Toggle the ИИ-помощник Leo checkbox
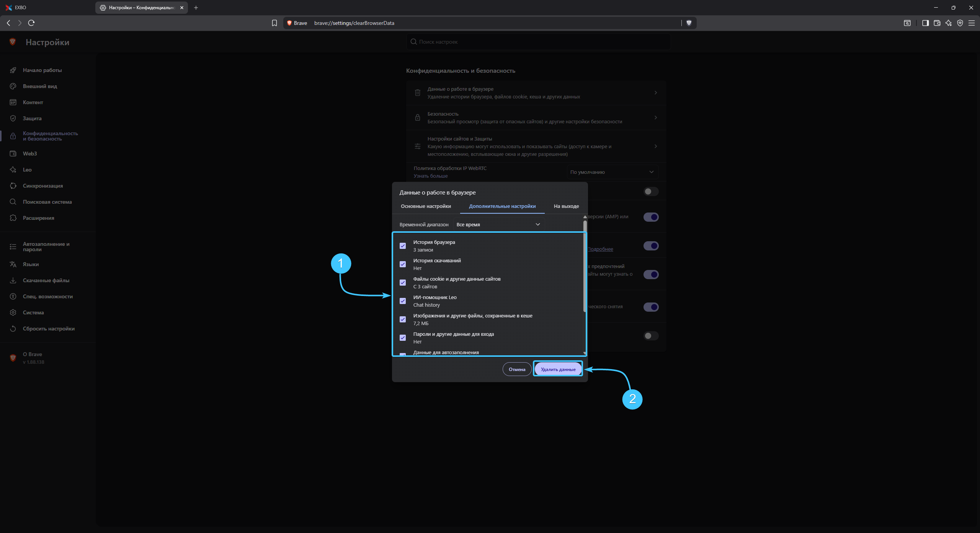The image size is (980, 533). [403, 301]
